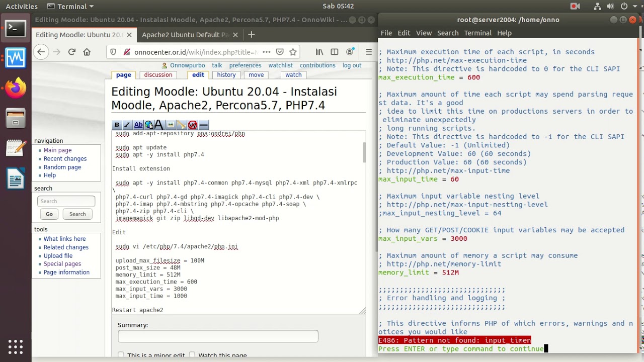Click the log out link
Image resolution: width=644 pixels, height=362 pixels.
(352, 65)
